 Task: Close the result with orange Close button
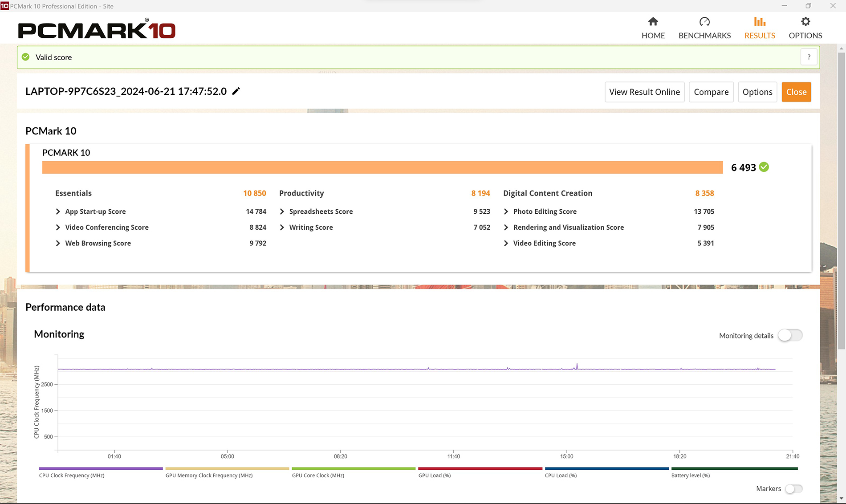tap(796, 92)
